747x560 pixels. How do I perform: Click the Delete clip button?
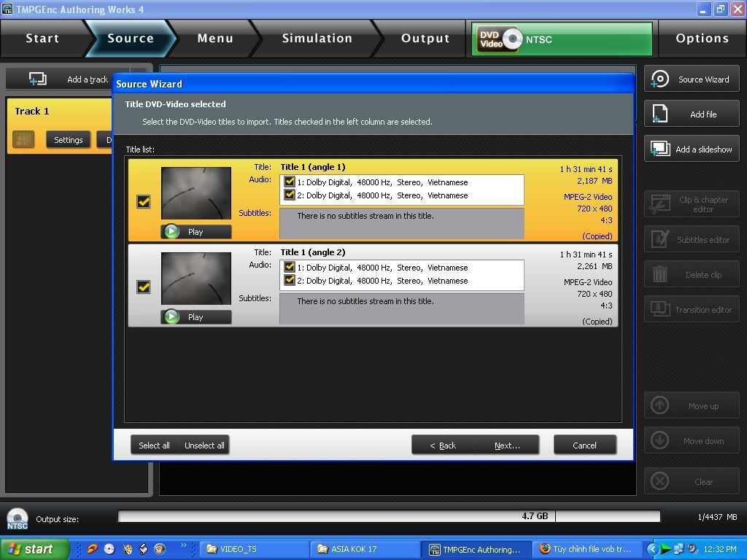tap(692, 275)
